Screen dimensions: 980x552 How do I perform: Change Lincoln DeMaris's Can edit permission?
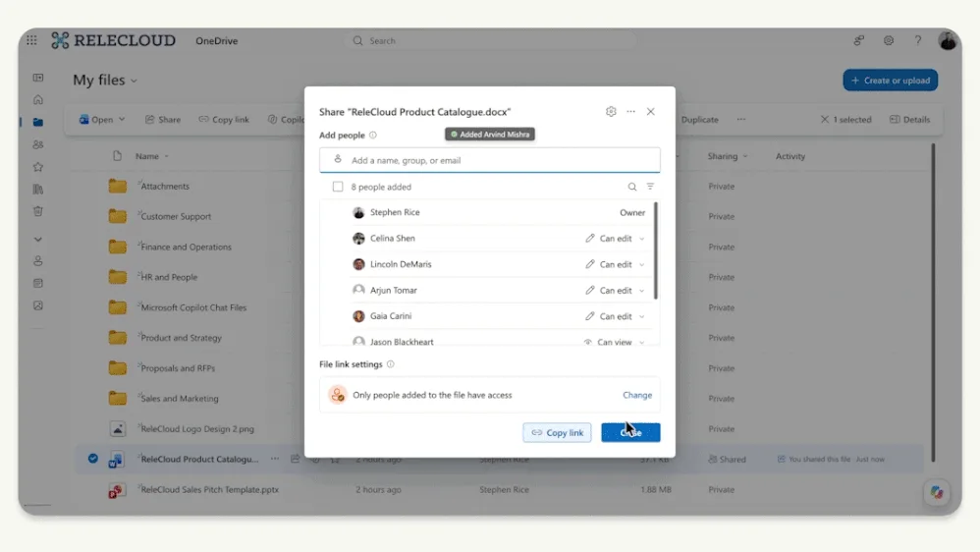pos(615,264)
